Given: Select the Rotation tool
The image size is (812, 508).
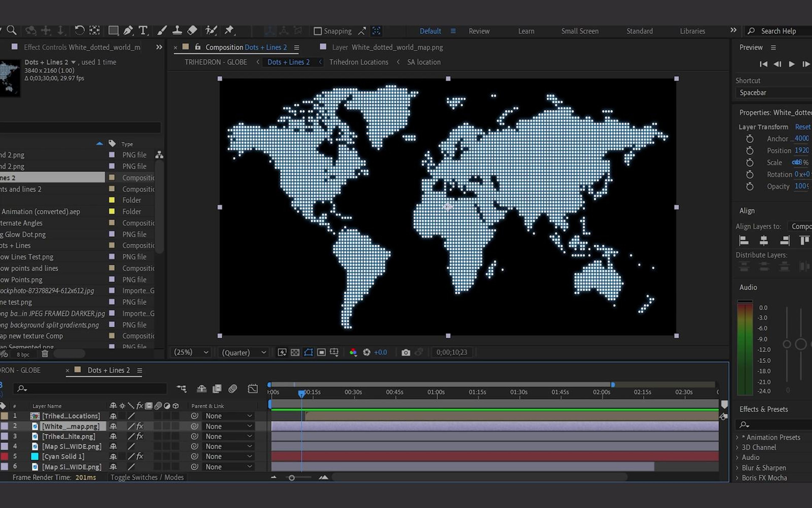Looking at the screenshot, I should click(79, 30).
